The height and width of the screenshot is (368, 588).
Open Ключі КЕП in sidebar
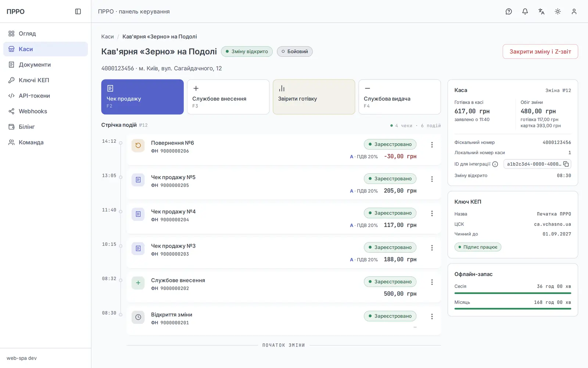(46, 80)
